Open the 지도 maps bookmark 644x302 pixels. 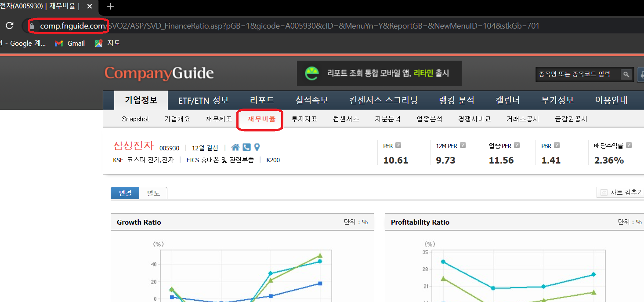(108, 43)
